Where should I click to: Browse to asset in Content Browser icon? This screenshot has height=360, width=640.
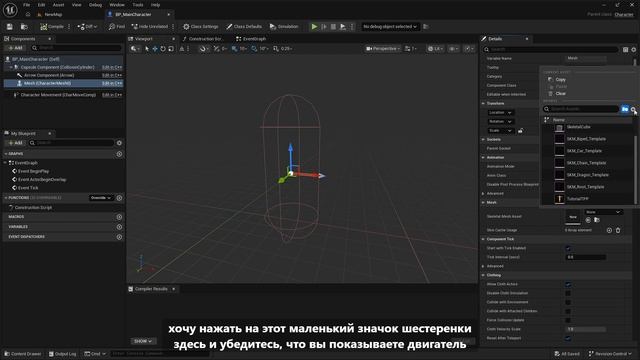click(24, 27)
